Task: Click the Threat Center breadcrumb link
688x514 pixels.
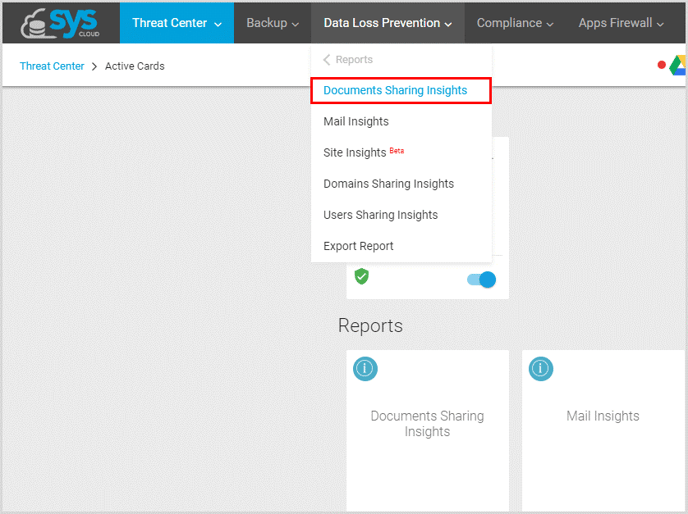Action: point(52,66)
